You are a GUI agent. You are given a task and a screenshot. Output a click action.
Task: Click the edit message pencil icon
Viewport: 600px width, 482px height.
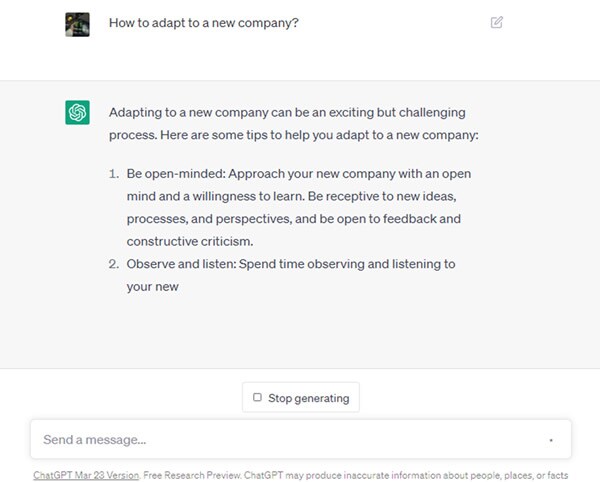[x=497, y=23]
